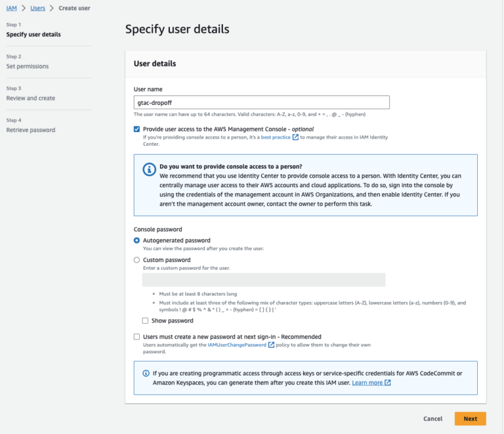Select Custom password radio button
Viewport: 504px width, 434px height.
[x=136, y=260]
